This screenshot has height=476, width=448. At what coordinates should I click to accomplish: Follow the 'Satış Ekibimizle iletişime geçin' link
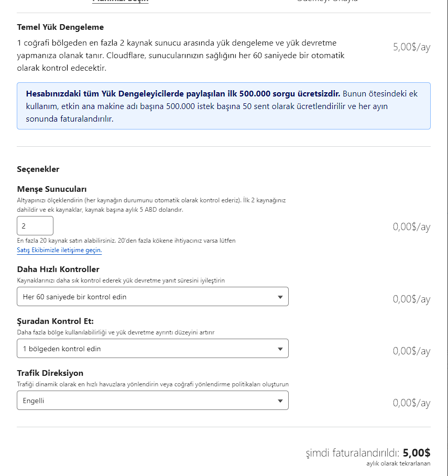(x=59, y=250)
